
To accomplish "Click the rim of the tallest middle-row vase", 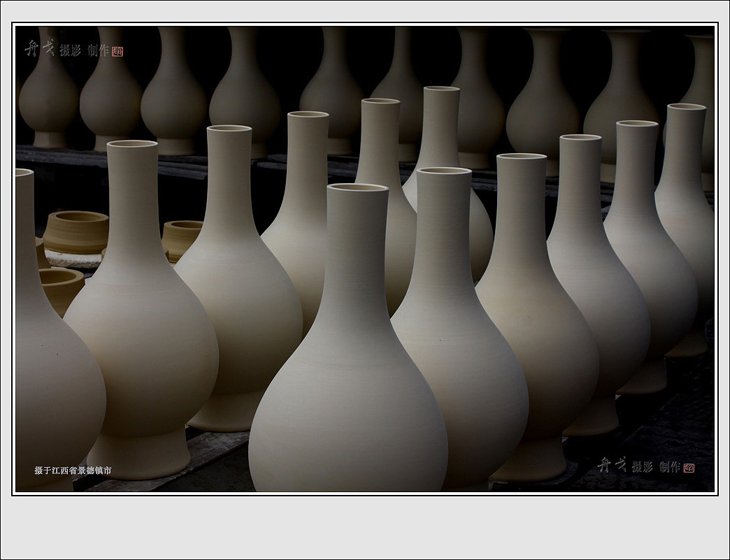I will tap(441, 89).
